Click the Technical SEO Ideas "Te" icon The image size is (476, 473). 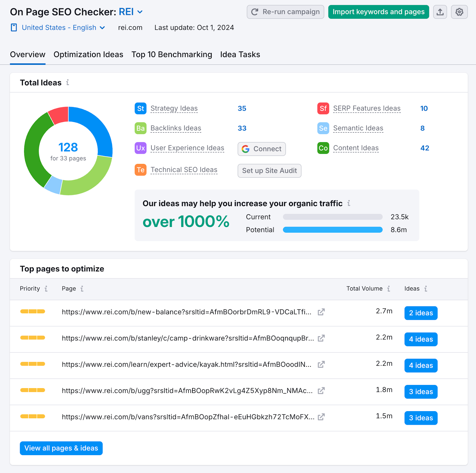tap(140, 170)
